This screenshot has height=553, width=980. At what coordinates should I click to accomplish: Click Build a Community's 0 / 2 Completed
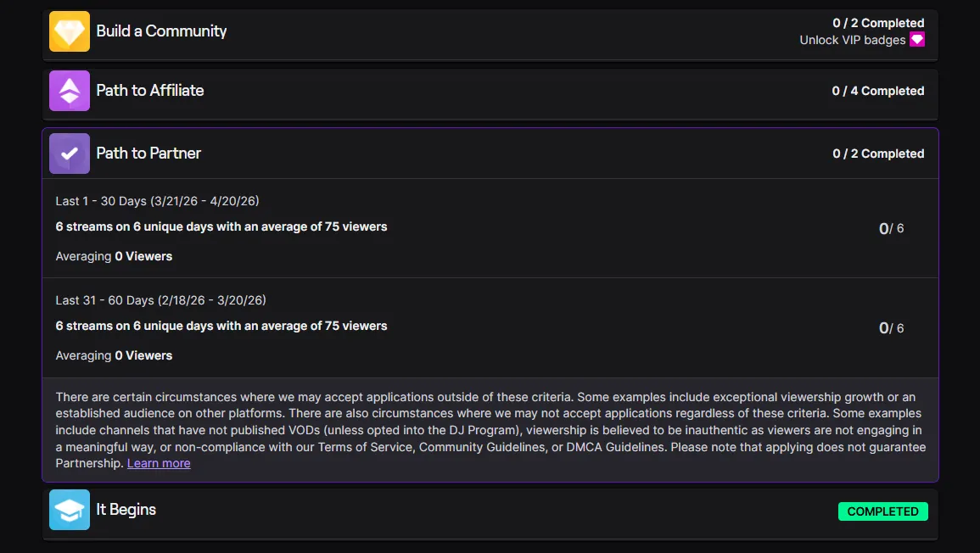(x=878, y=23)
